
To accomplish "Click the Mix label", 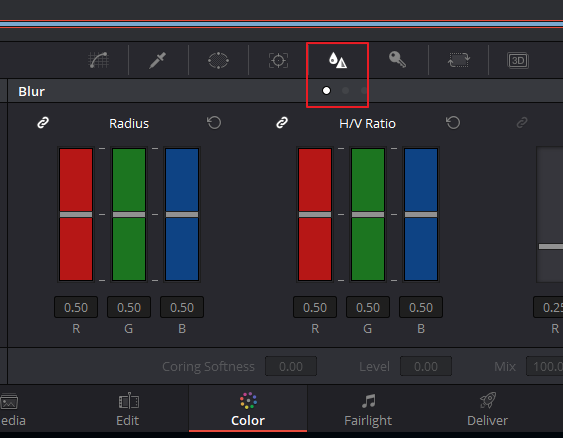I will click(505, 367).
